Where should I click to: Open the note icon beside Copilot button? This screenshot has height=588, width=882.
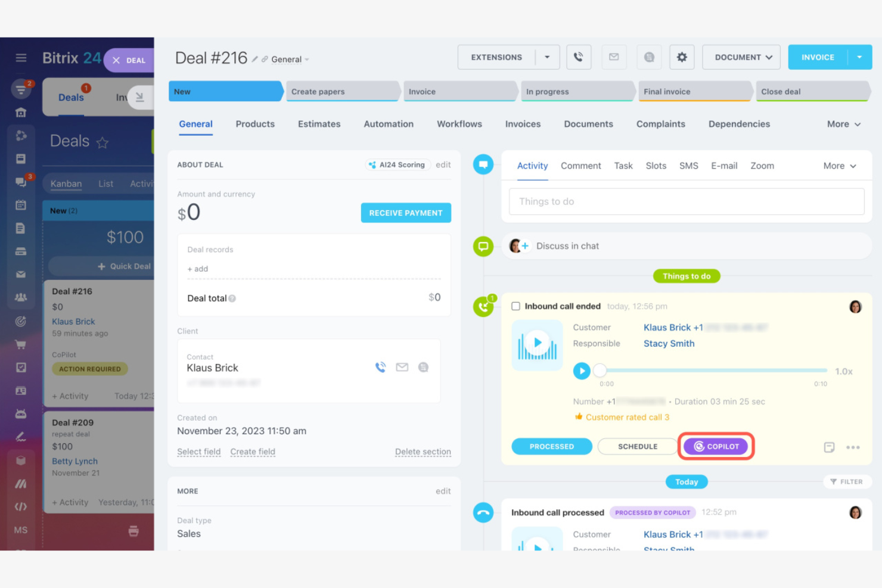(x=829, y=447)
